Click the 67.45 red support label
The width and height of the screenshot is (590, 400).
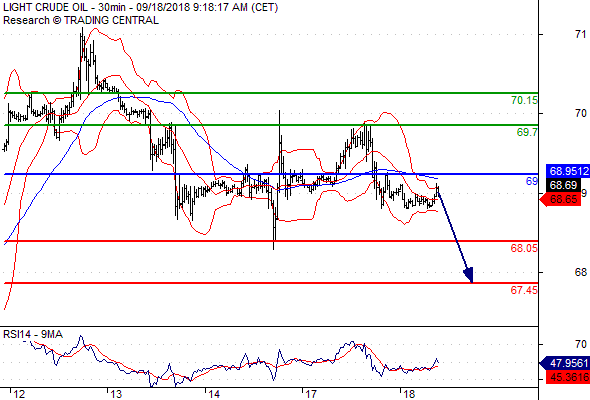click(524, 290)
